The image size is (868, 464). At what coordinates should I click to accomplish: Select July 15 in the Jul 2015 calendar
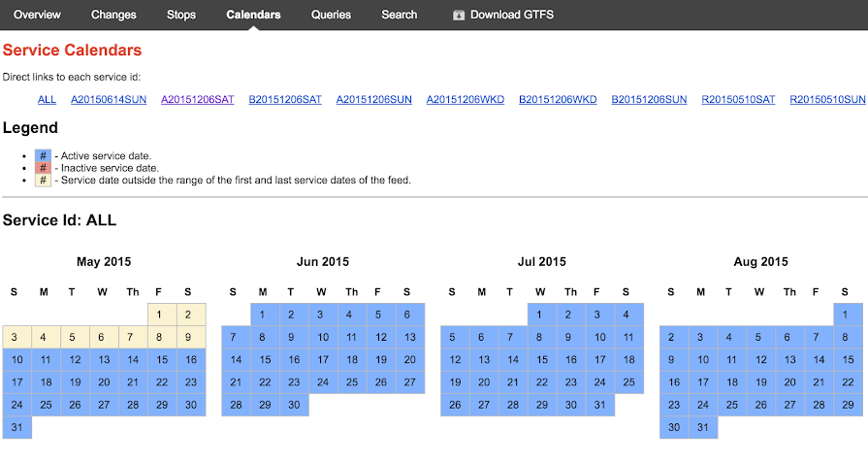(x=542, y=360)
